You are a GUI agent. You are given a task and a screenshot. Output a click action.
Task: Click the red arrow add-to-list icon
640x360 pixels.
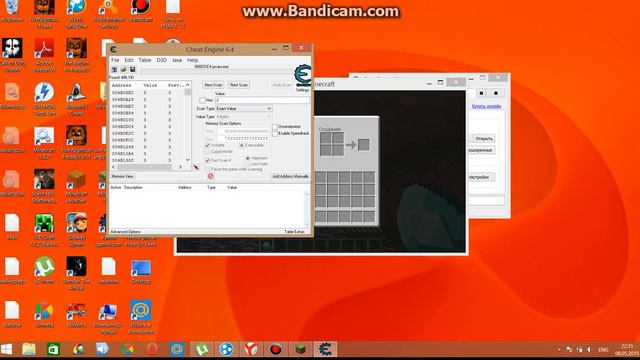tap(196, 167)
